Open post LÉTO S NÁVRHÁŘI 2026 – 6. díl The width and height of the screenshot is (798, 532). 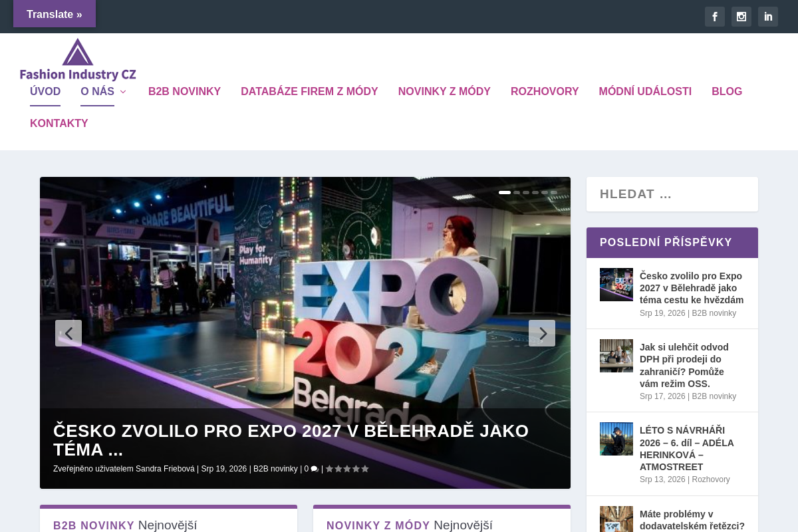[x=687, y=448]
